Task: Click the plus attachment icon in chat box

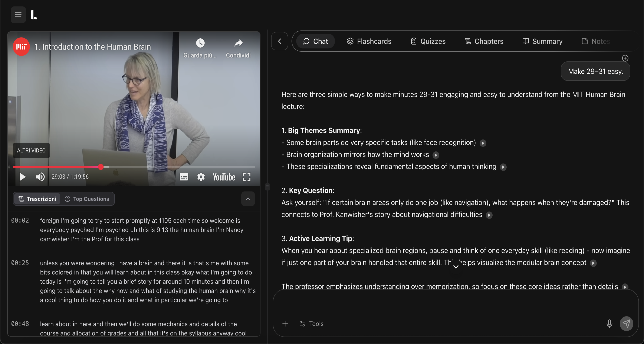Action: (285, 324)
